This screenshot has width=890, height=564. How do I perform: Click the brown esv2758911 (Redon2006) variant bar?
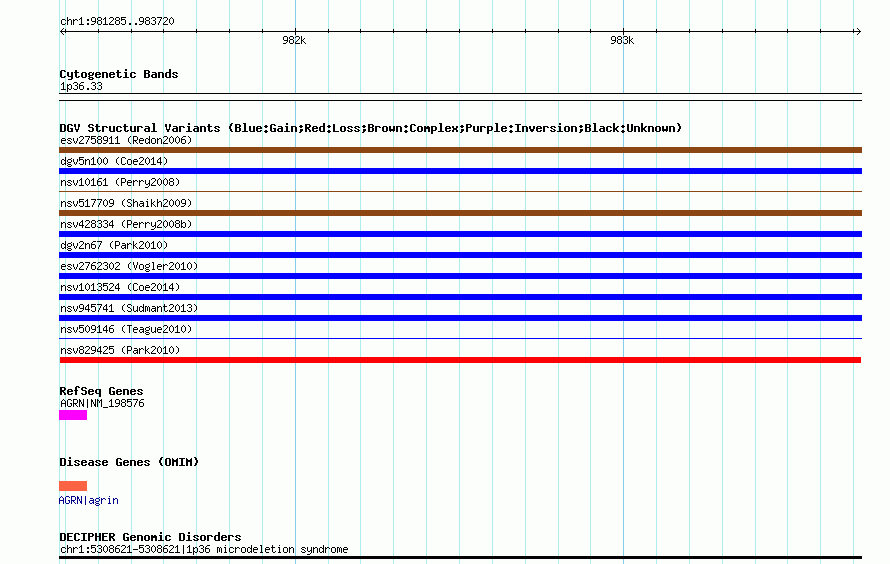tap(460, 150)
